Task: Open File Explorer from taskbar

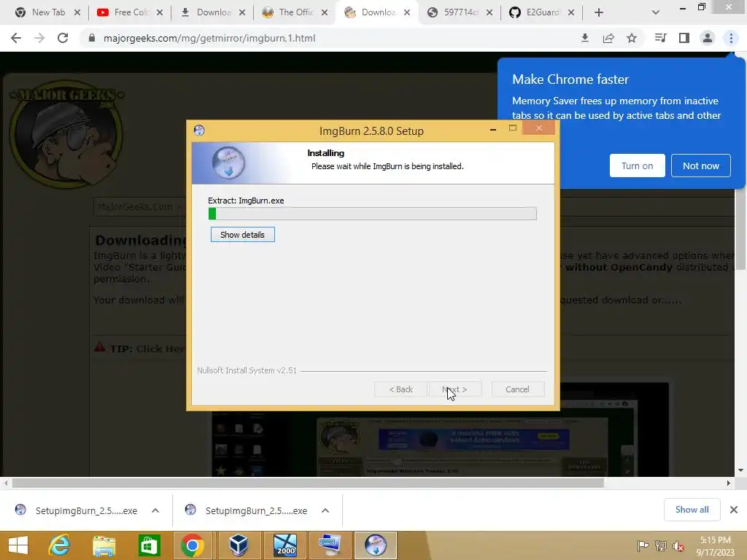Action: coord(104,545)
